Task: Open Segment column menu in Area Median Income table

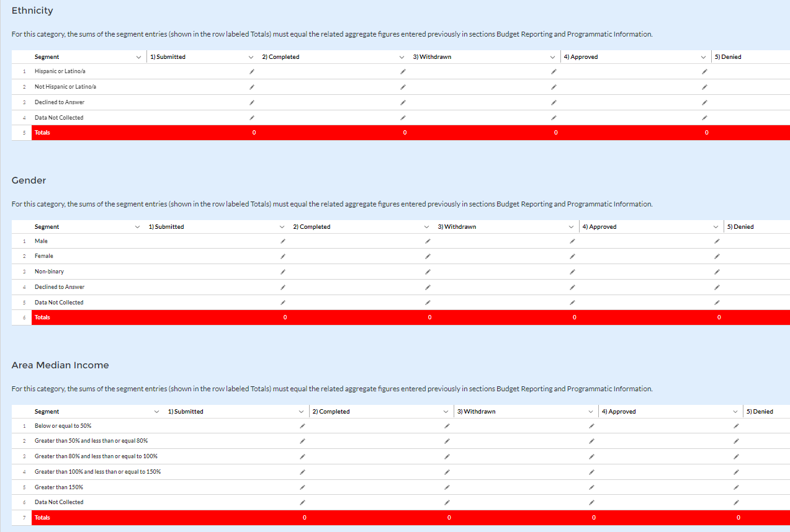Action: 157,412
